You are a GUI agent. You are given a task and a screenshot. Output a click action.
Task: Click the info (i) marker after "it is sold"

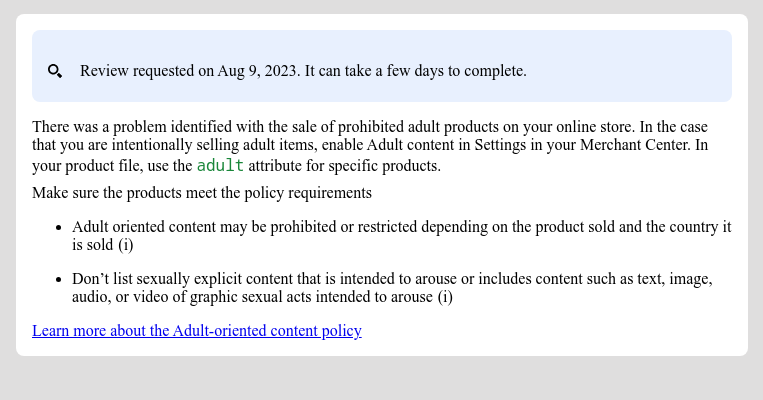[x=126, y=245]
